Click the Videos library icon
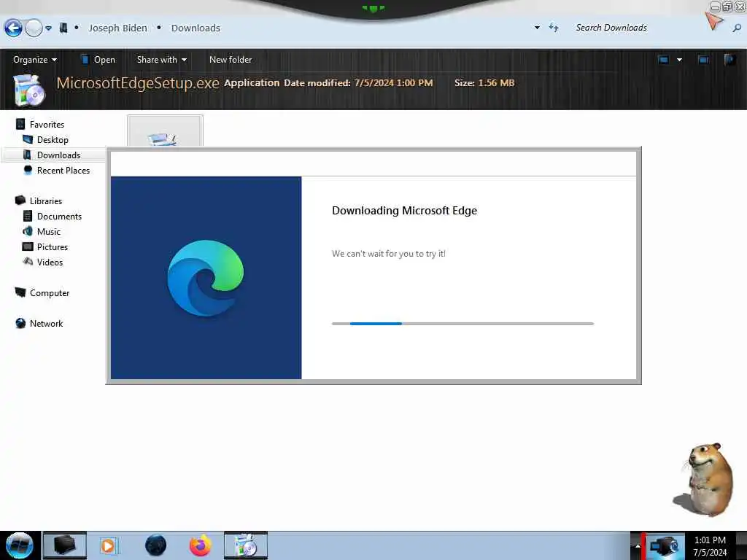 click(x=28, y=262)
